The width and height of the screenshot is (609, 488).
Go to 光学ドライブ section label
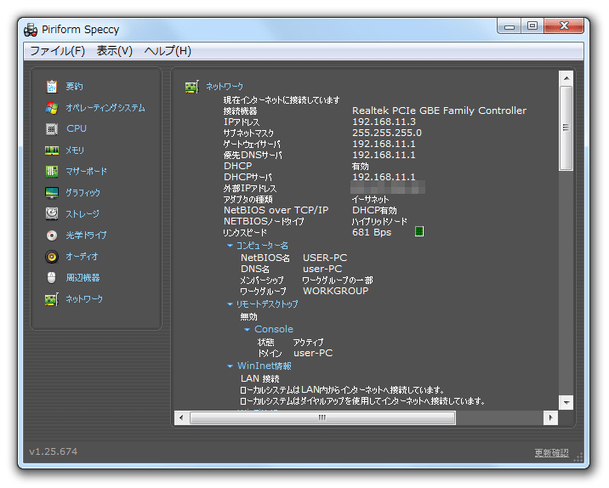[x=86, y=235]
